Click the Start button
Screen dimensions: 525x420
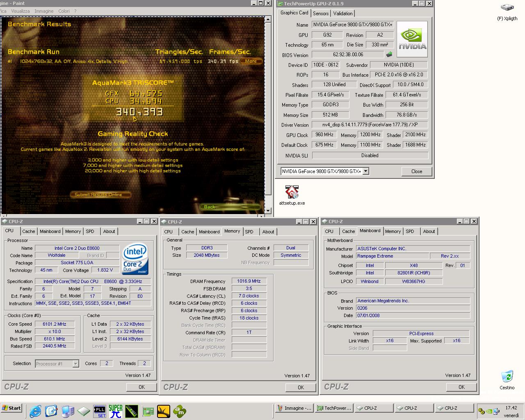pos(11,408)
